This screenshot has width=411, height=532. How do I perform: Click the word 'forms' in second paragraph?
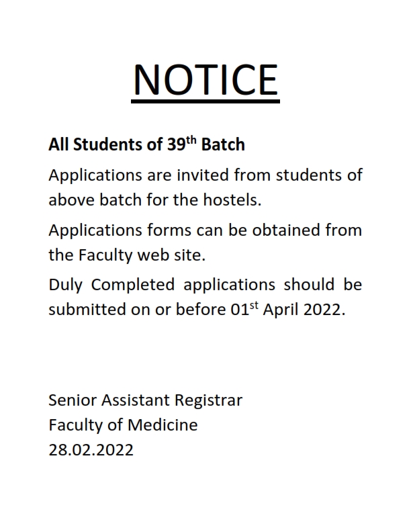(x=169, y=230)
